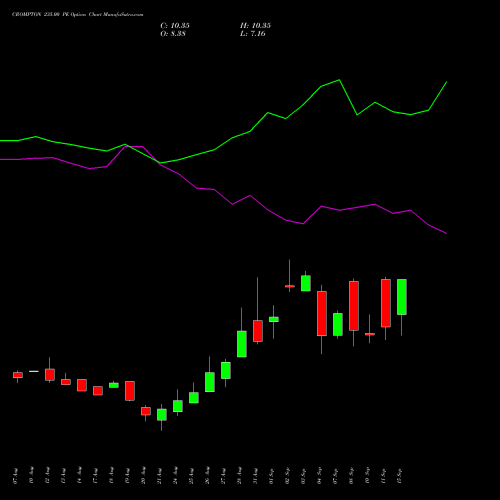Image resolution: width=500 pixels, height=500 pixels.
Task: Click the green indicator line's right endpoint
Action: tap(446, 82)
